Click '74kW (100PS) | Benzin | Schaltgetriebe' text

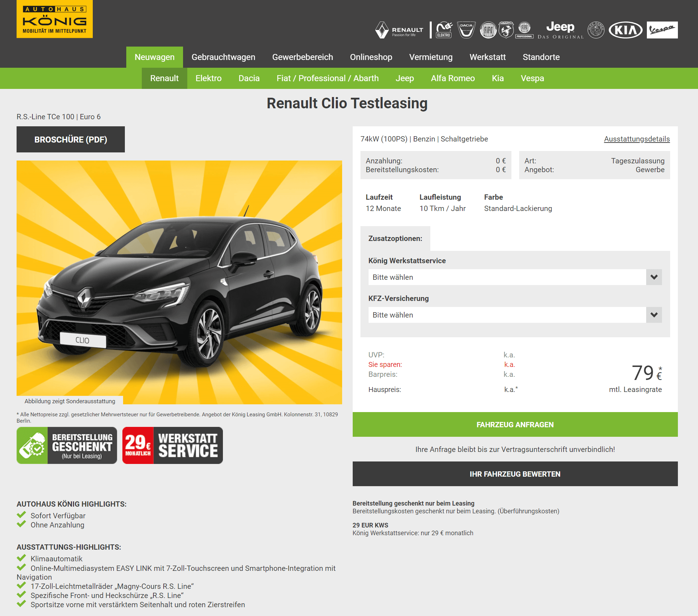424,139
